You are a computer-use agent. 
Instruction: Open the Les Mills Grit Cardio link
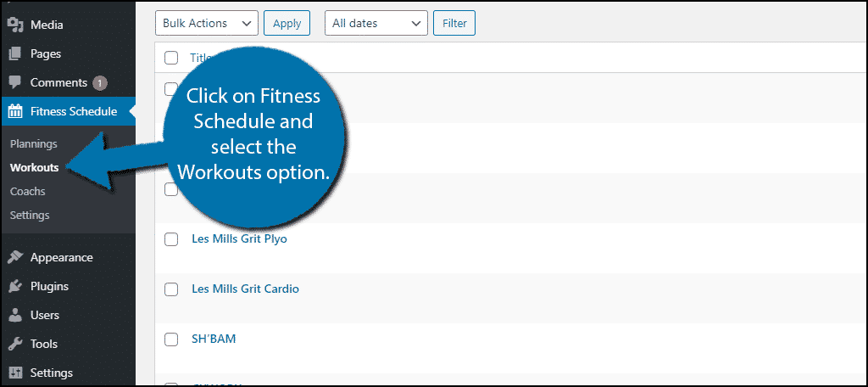[x=245, y=289]
